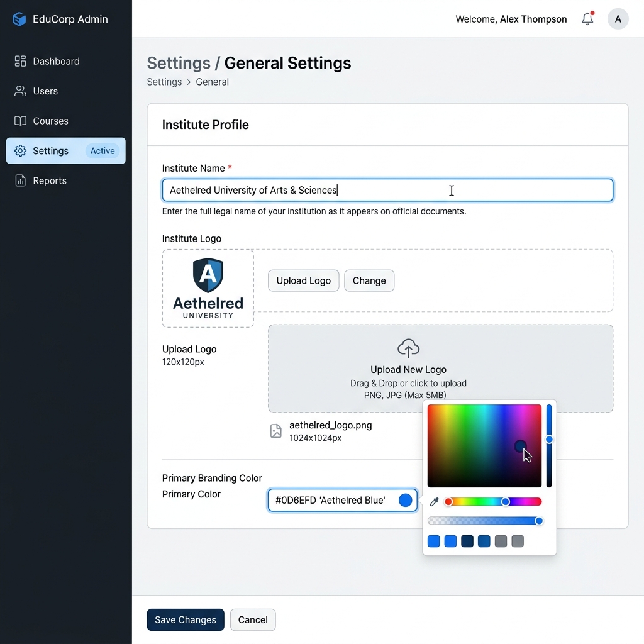The image size is (644, 644).
Task: Click the Upload New Logo drop zone
Action: (x=441, y=369)
